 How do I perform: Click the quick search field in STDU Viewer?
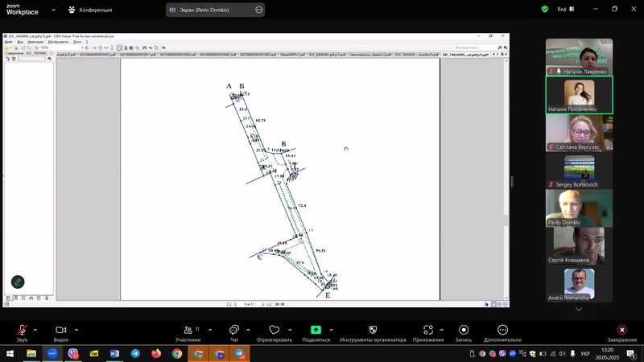pos(474,47)
